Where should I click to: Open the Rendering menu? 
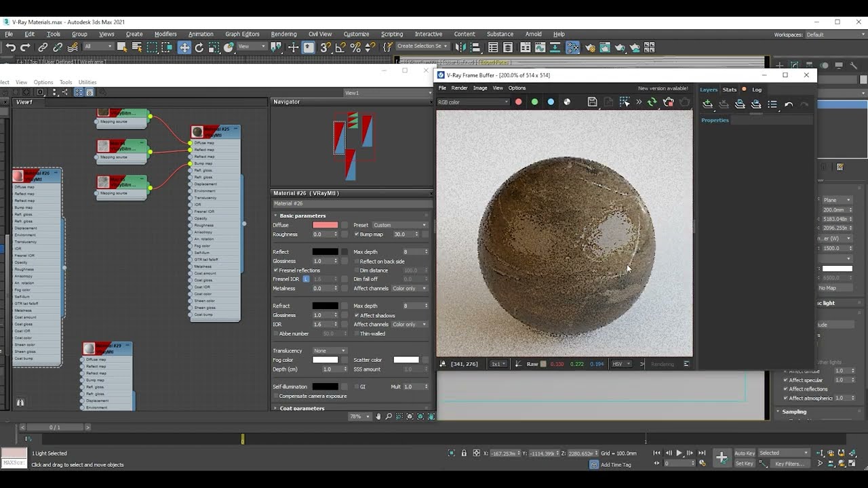tap(283, 34)
